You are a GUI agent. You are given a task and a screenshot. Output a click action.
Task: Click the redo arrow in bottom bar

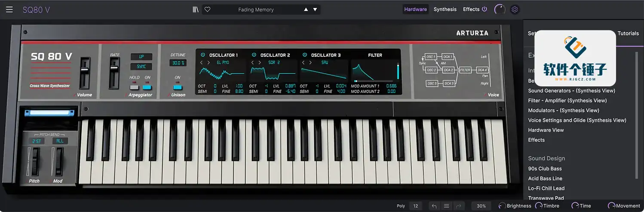[458, 206]
